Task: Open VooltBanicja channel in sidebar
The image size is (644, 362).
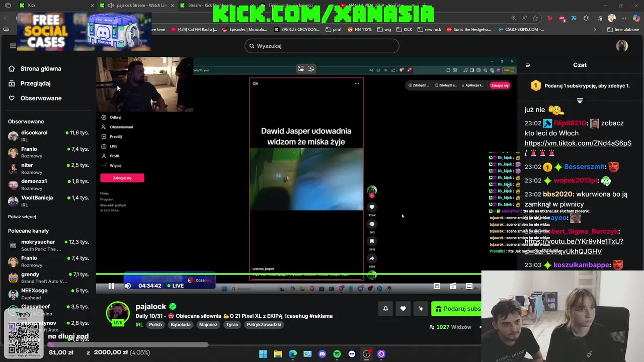Action: [x=48, y=201]
